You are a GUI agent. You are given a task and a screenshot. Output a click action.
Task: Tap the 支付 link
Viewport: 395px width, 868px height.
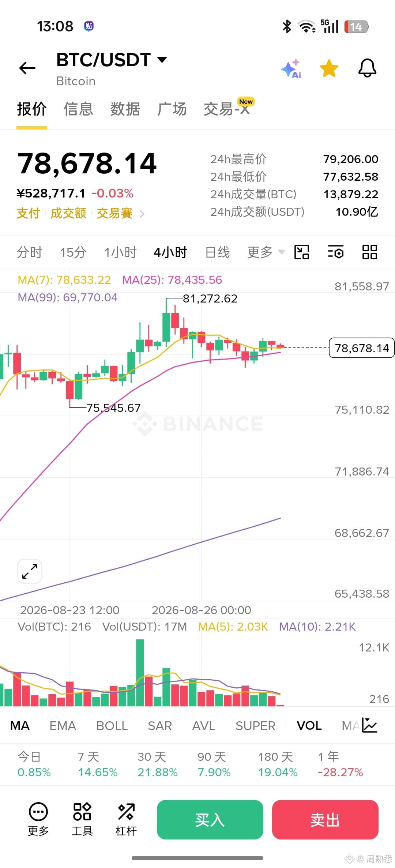[x=28, y=213]
